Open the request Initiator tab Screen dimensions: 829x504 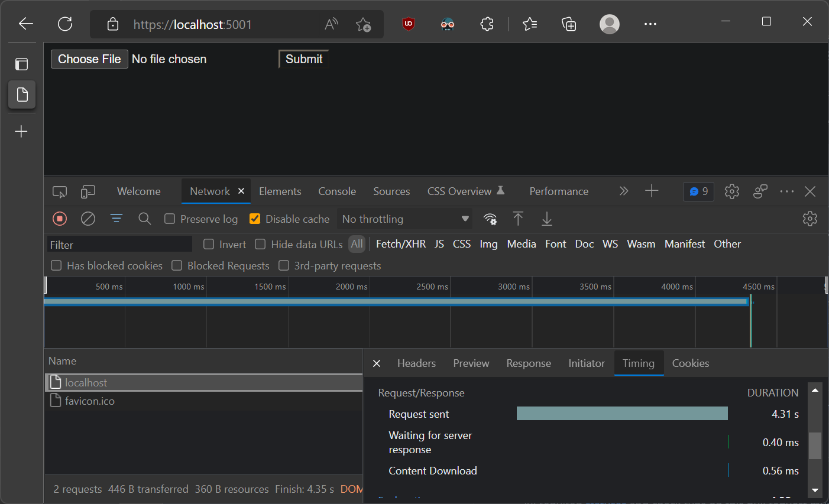pyautogui.click(x=587, y=363)
